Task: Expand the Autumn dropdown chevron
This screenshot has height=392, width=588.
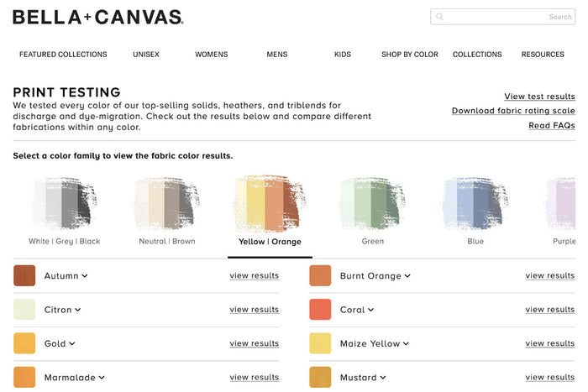Action: click(85, 276)
